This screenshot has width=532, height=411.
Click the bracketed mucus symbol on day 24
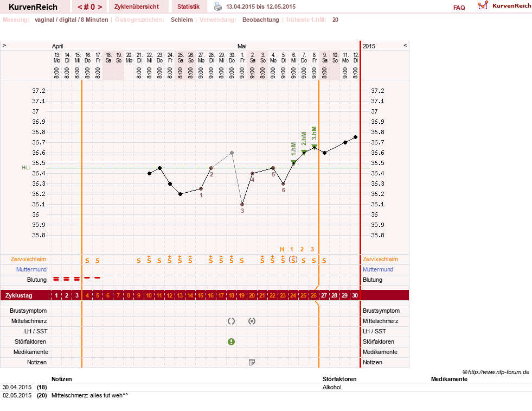click(x=293, y=260)
